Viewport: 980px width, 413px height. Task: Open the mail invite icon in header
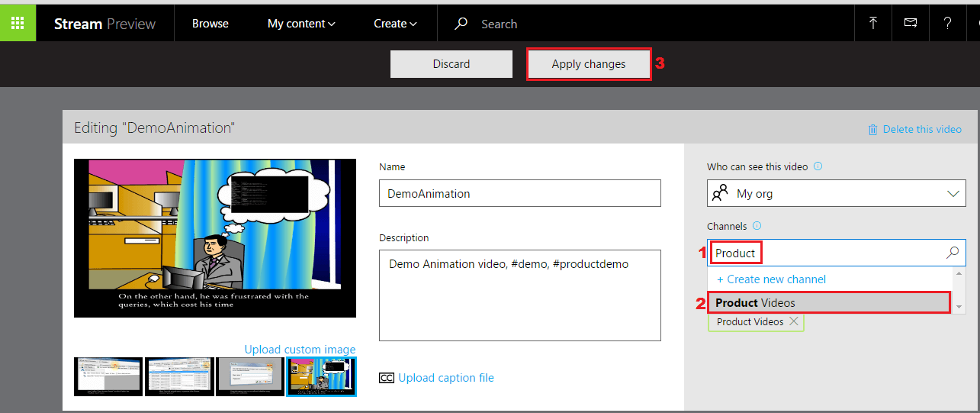click(911, 23)
